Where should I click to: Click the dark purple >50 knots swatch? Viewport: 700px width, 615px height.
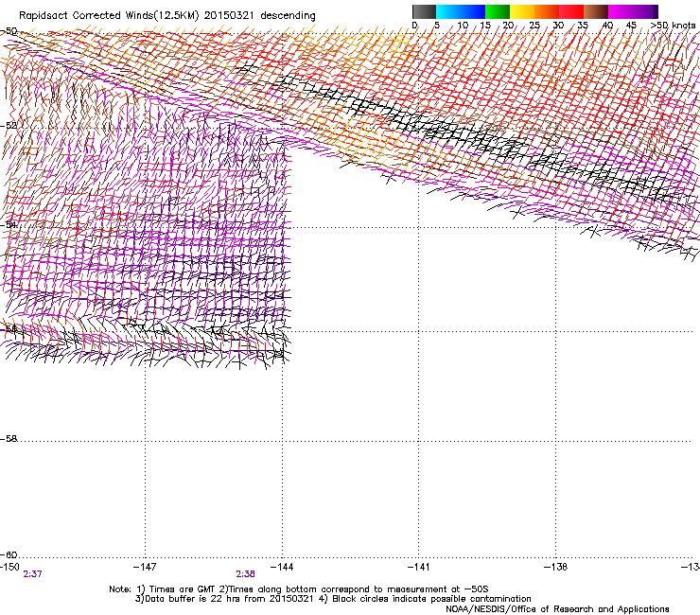point(655,11)
